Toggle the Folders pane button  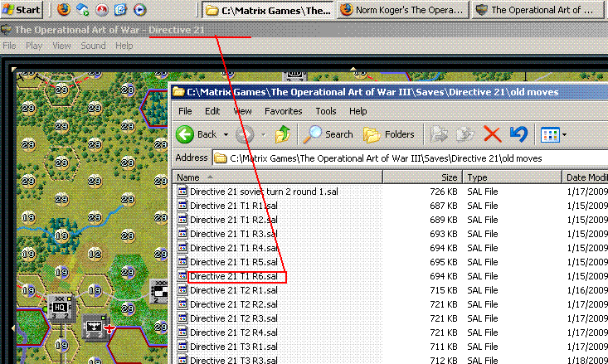[x=389, y=134]
